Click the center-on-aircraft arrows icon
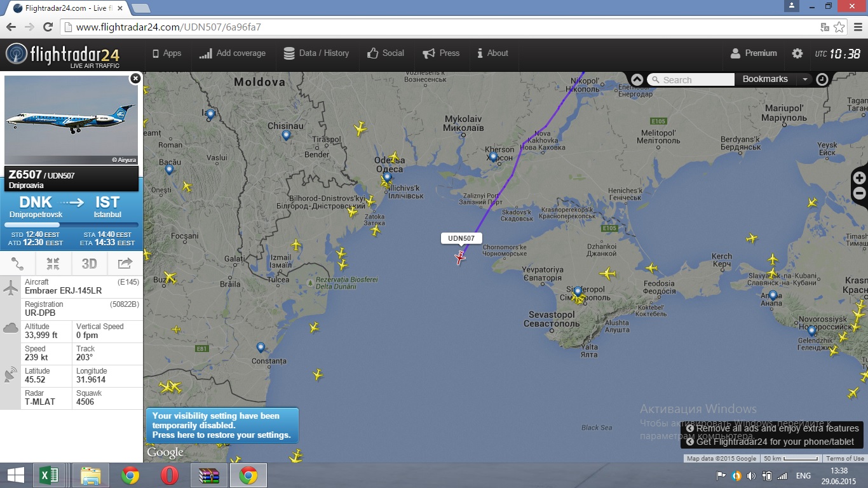Screen dimensions: 868x488 tap(53, 264)
